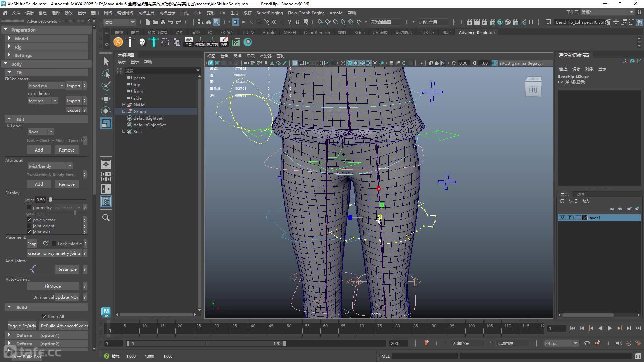Open the skull face-rig shelf icon

coord(142,42)
